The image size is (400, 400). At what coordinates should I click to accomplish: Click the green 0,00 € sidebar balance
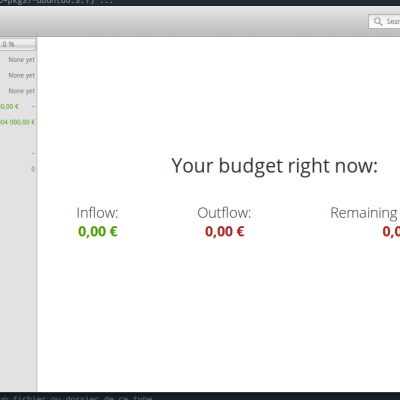point(9,107)
